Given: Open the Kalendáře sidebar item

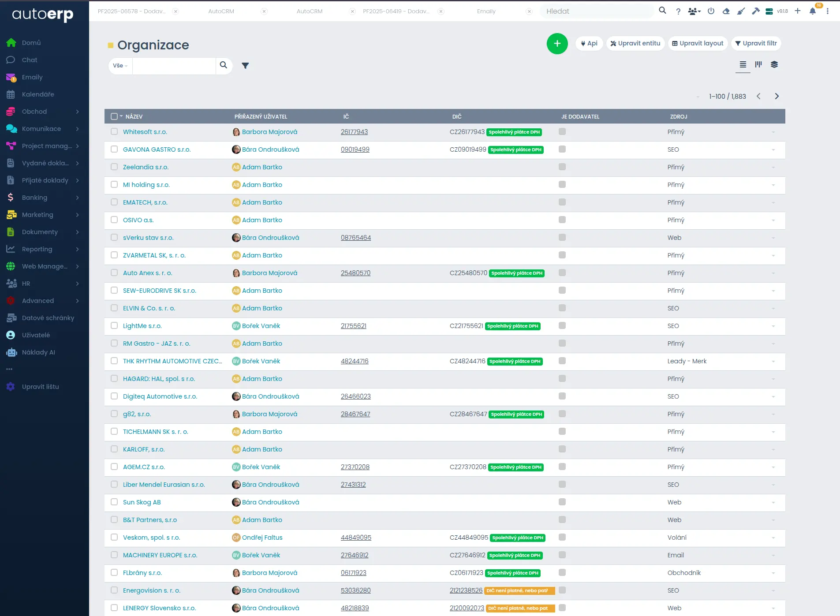Looking at the screenshot, I should (x=38, y=94).
